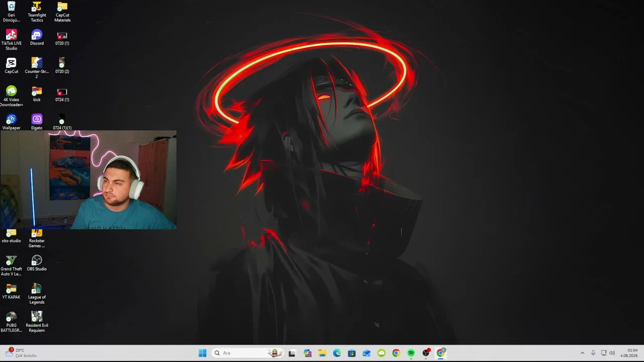Open Task View from the taskbar
Image resolution: width=644 pixels, height=362 pixels.
pyautogui.click(x=292, y=353)
